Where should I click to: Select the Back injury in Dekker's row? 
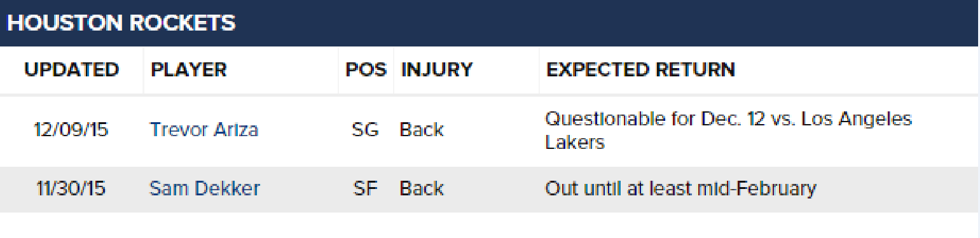pyautogui.click(x=422, y=189)
